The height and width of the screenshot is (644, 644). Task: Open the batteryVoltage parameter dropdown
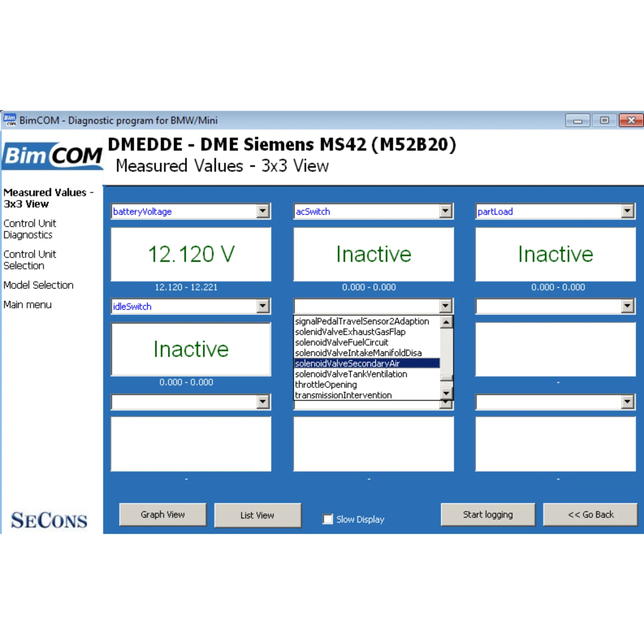263,211
